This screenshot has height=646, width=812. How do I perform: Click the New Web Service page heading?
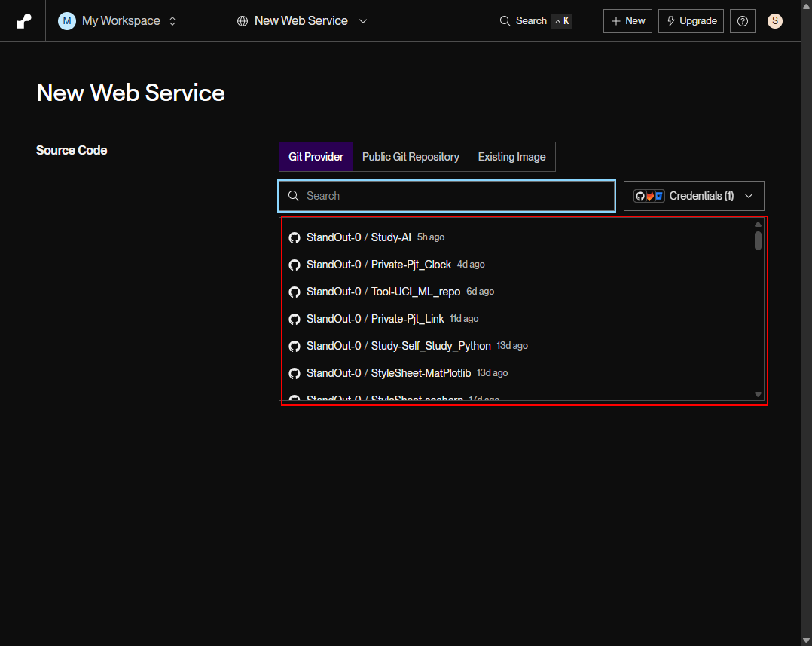click(130, 93)
